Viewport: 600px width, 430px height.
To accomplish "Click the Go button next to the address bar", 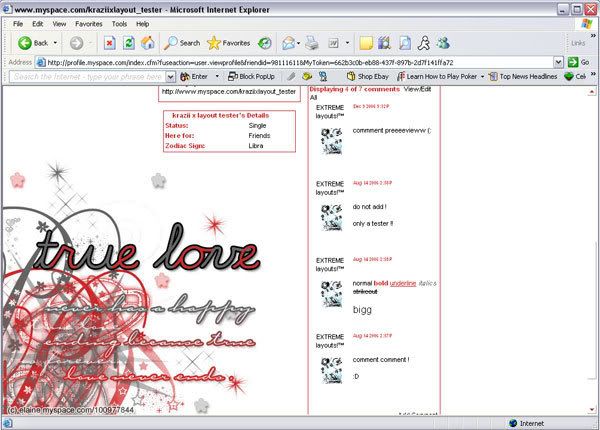I will pos(579,62).
